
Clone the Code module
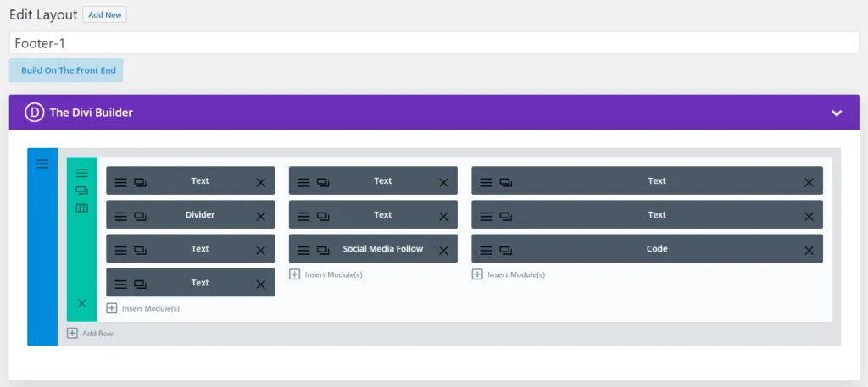tap(505, 251)
